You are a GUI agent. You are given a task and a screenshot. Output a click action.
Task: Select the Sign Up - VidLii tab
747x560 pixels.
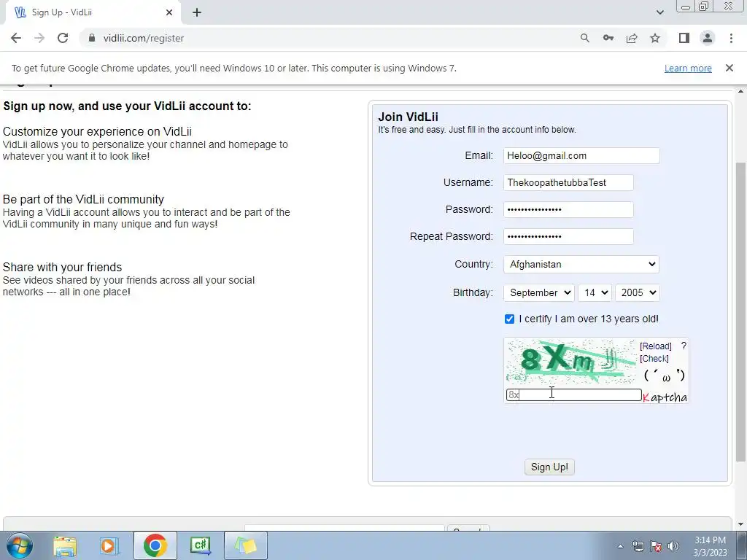pos(93,13)
